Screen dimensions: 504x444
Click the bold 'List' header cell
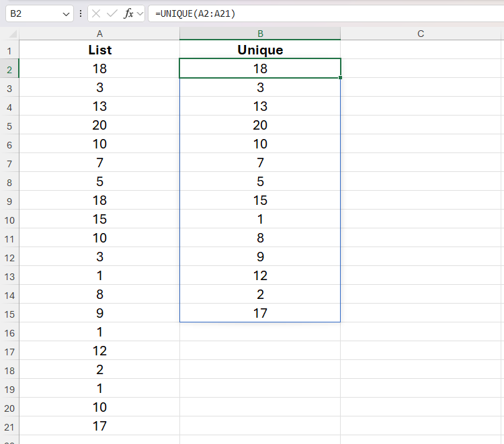(99, 50)
